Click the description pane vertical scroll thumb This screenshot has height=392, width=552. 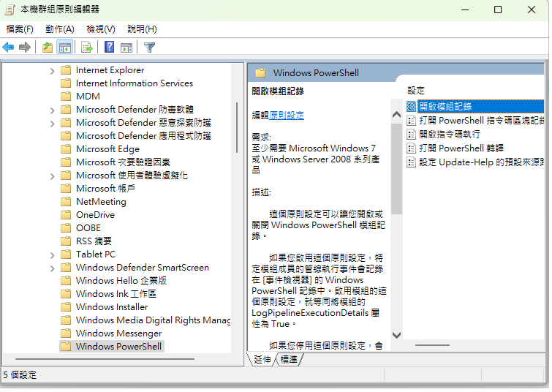pos(396,169)
